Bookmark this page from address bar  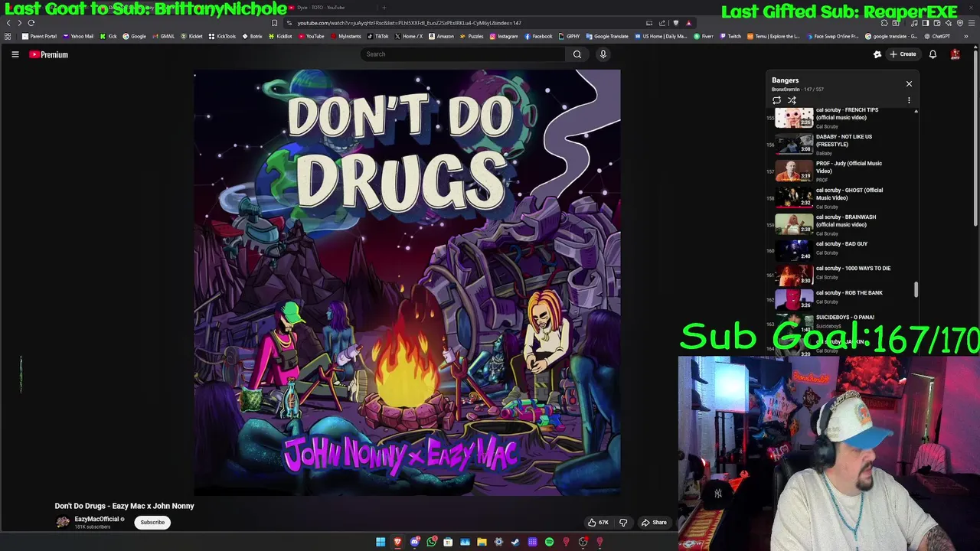click(x=275, y=23)
